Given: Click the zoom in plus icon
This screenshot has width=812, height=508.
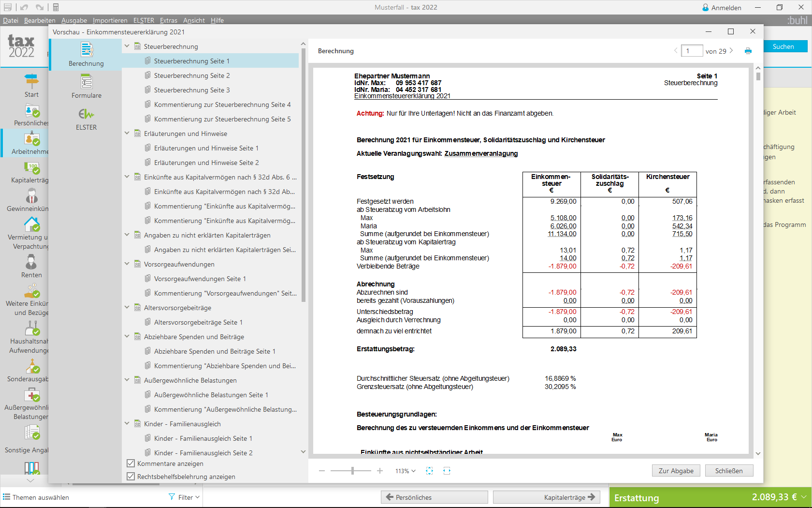Looking at the screenshot, I should pyautogui.click(x=380, y=471).
